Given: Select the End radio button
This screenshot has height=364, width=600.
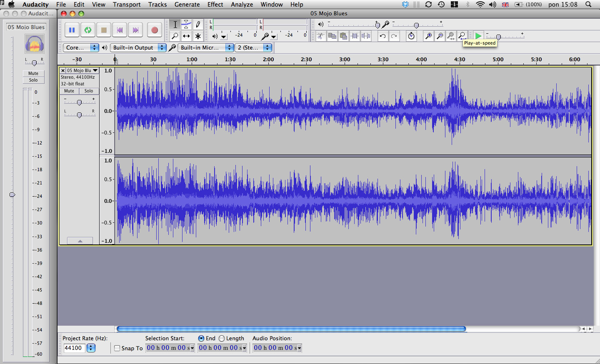Looking at the screenshot, I should 201,338.
